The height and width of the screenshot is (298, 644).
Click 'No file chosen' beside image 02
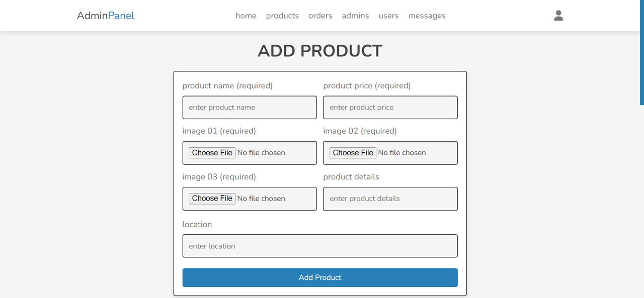point(402,153)
